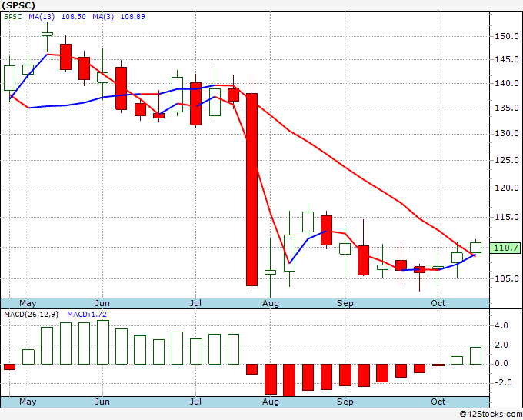The width and height of the screenshot is (523, 420).
Task: Click the 145.0 price axis label
Action: tap(507, 60)
